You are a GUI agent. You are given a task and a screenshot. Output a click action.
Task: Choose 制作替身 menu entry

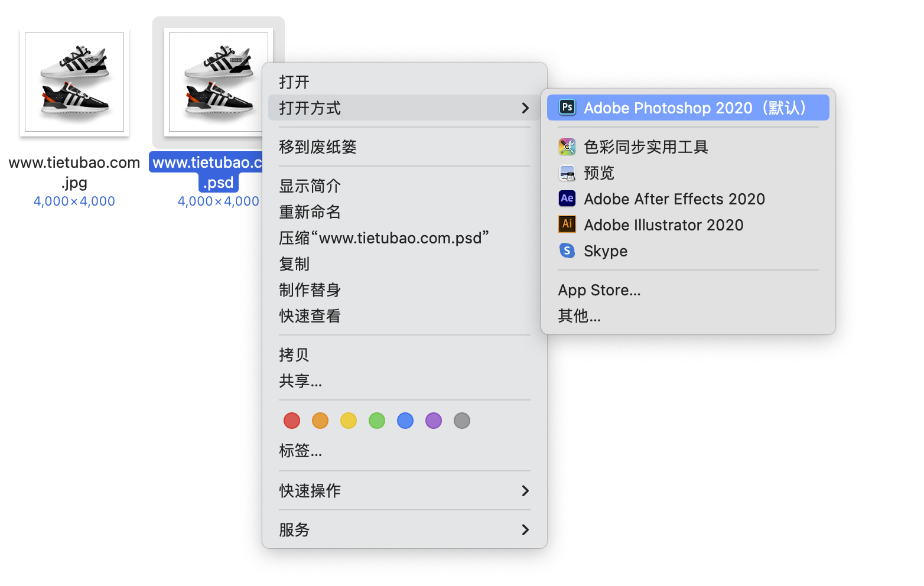pos(405,290)
